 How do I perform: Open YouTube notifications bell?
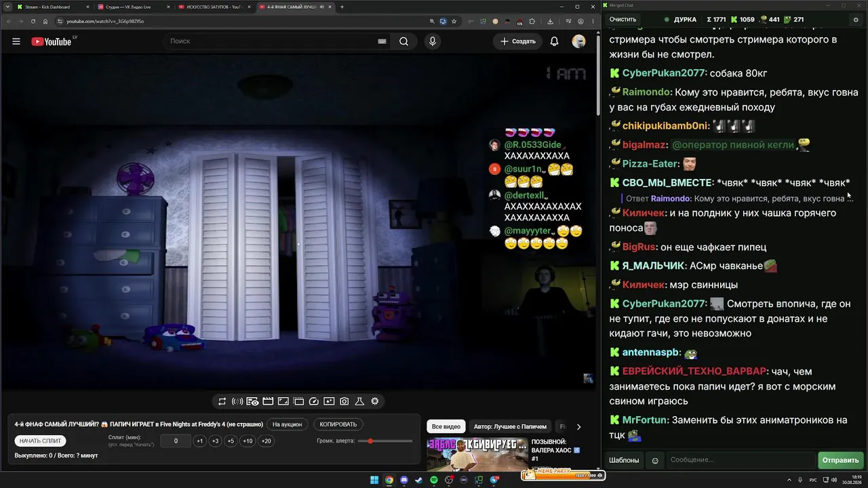pos(554,41)
